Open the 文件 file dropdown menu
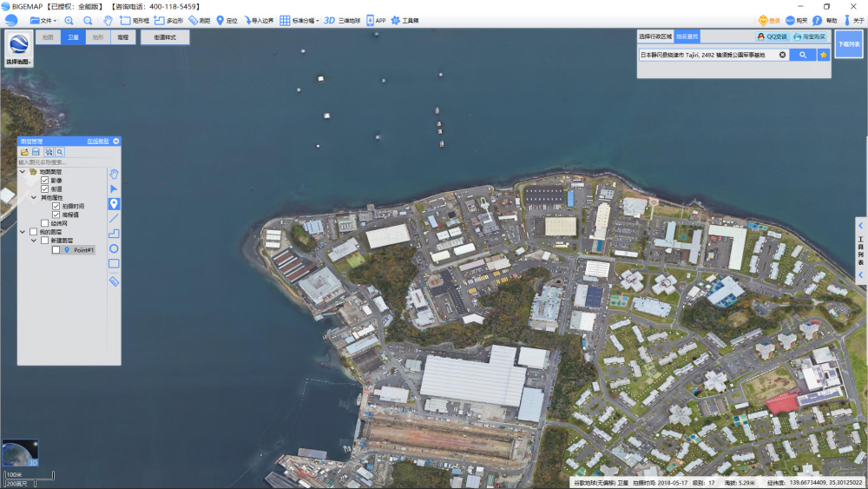Screen dimensions: 868x489 coord(43,20)
